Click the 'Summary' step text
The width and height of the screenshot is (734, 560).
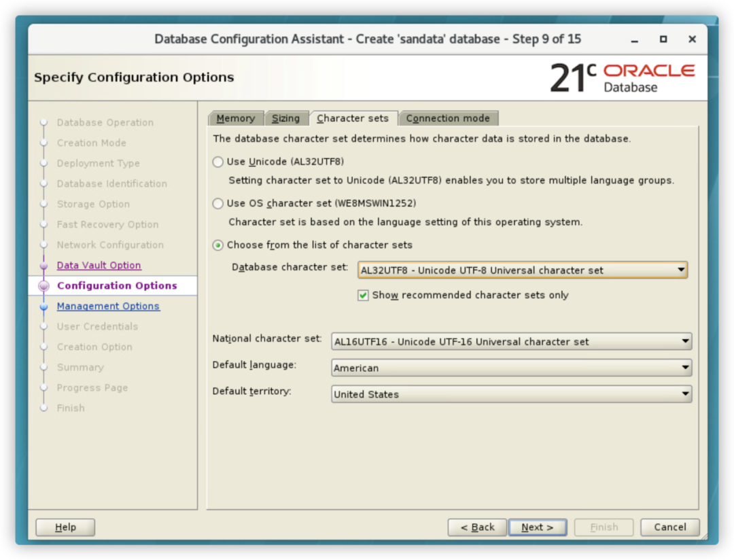pyautogui.click(x=80, y=368)
